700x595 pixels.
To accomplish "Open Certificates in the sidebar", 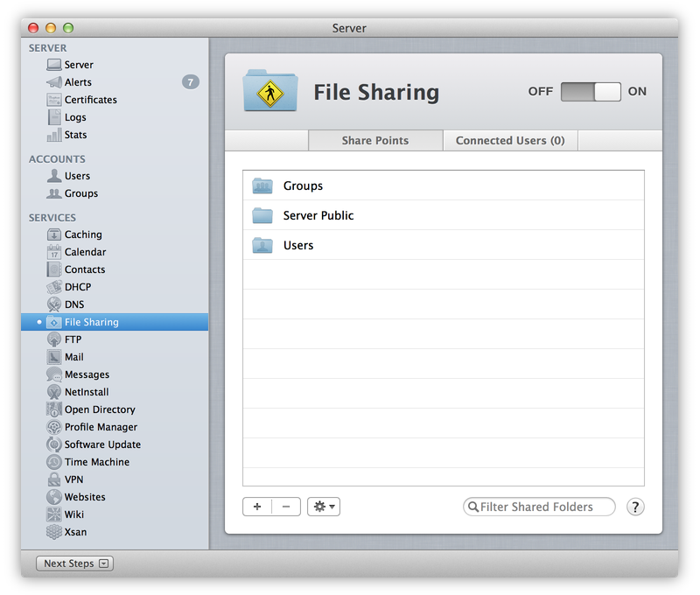I will click(x=115, y=100).
